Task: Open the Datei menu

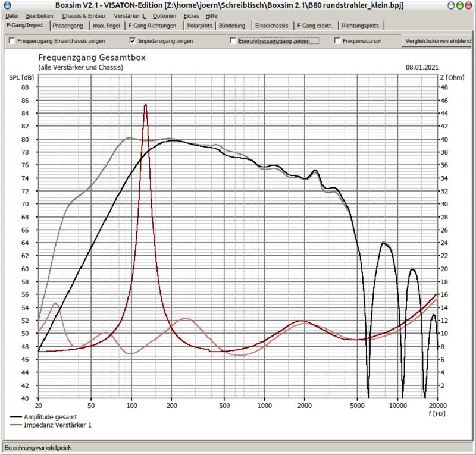Action: (12, 15)
